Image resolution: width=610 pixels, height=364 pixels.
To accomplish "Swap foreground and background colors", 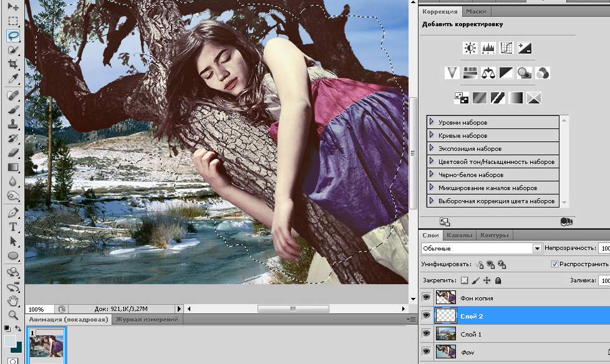I will tap(18, 328).
